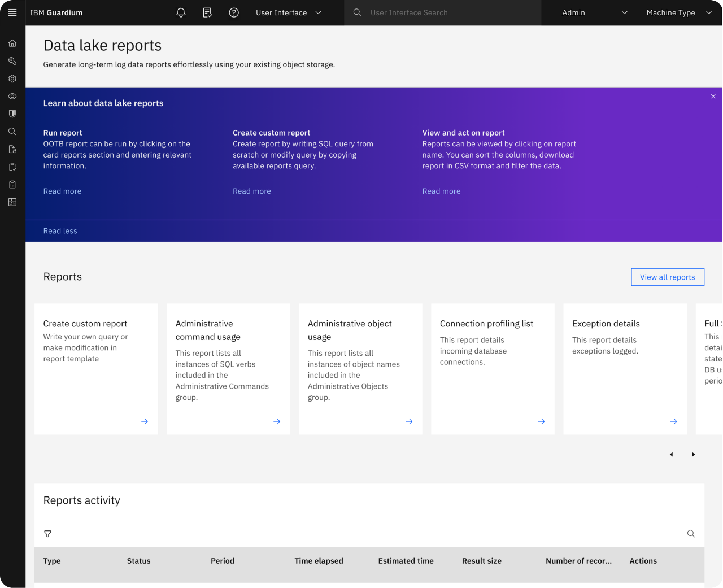Click the IBM Guardium product name
The height and width of the screenshot is (588, 723).
(x=56, y=12)
